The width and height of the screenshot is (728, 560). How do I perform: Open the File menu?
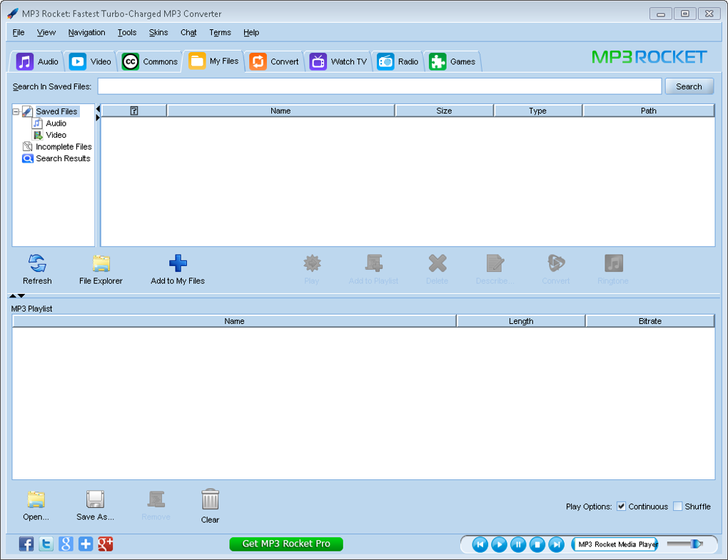point(19,33)
